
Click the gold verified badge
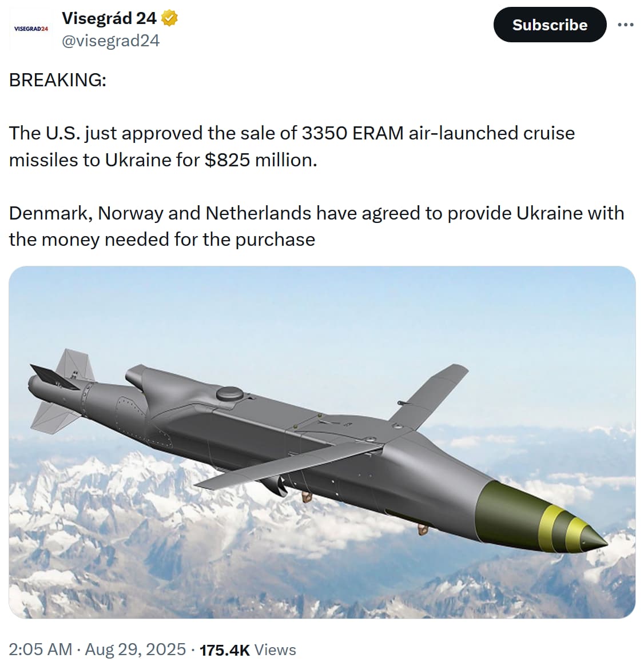(170, 18)
